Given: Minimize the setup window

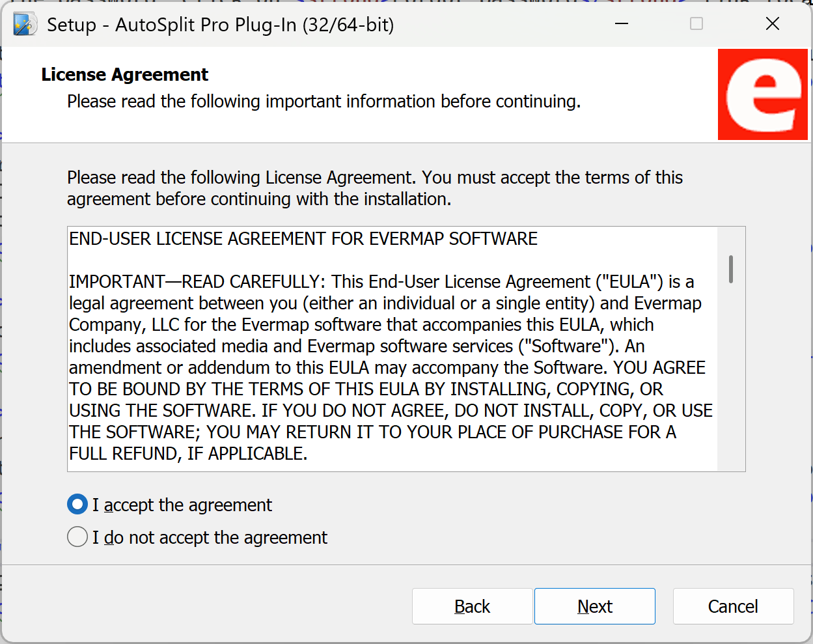Looking at the screenshot, I should 621,23.
